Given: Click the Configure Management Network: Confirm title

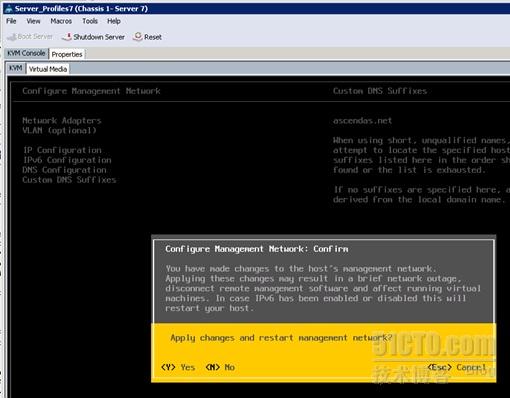Looking at the screenshot, I should (x=257, y=249).
